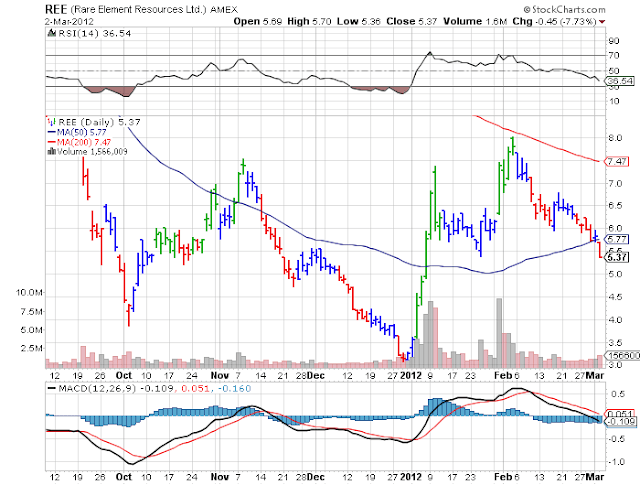Click the volume bars icon in legend
The width and height of the screenshot is (640, 485).
(x=51, y=151)
